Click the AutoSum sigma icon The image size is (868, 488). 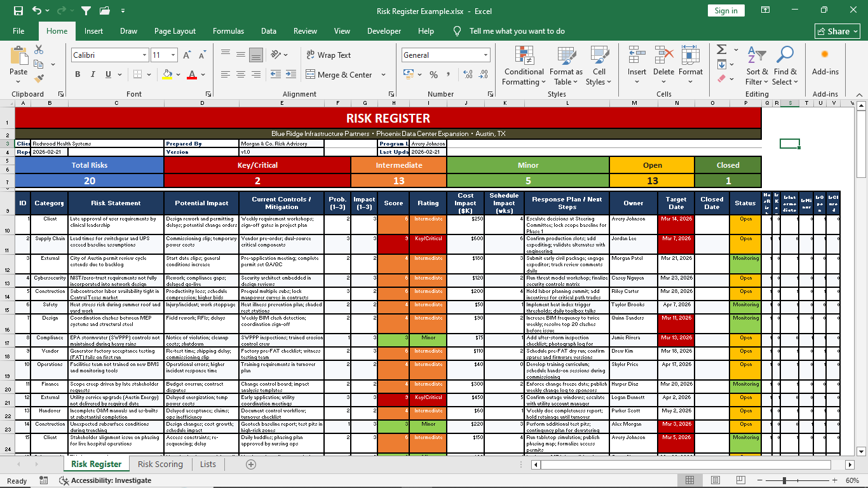[721, 50]
